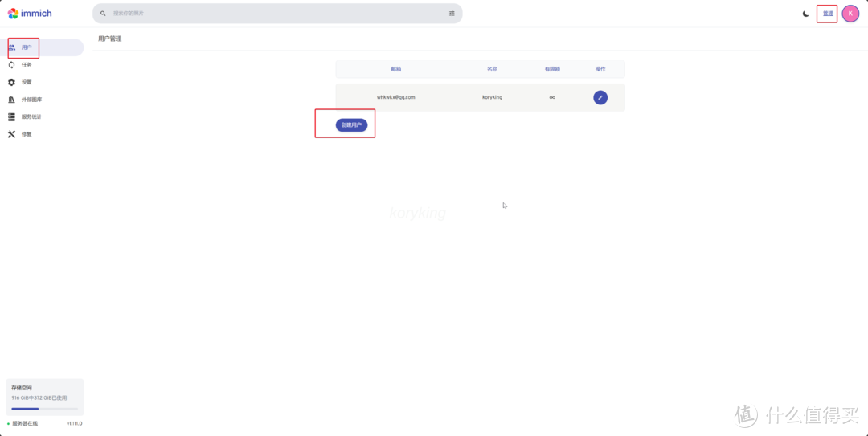Click the whkwkx@qq.com email cell
Image resolution: width=868 pixels, height=436 pixels.
395,97
